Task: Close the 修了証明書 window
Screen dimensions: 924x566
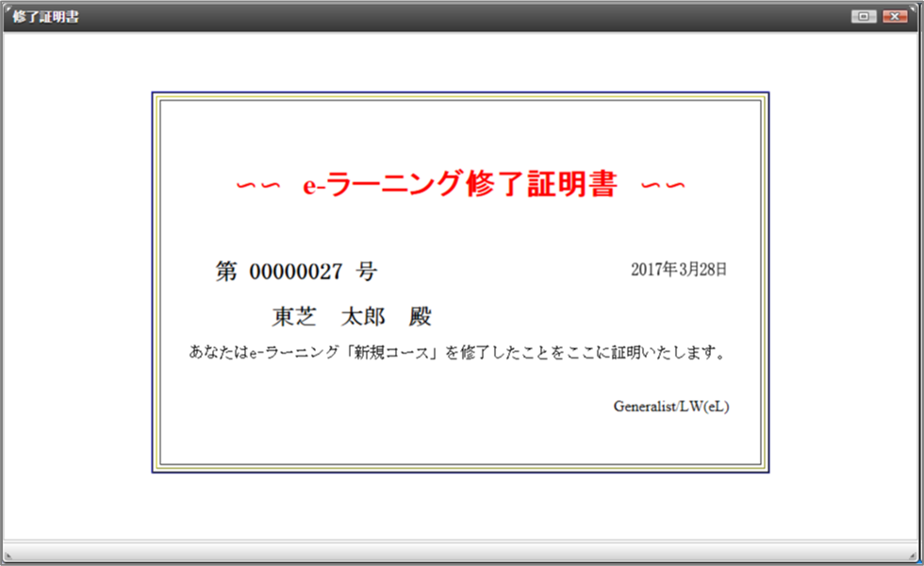Action: [x=894, y=16]
